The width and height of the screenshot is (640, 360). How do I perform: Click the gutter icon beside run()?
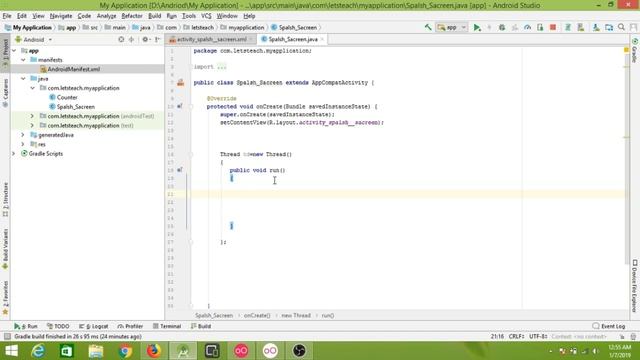pos(180,170)
